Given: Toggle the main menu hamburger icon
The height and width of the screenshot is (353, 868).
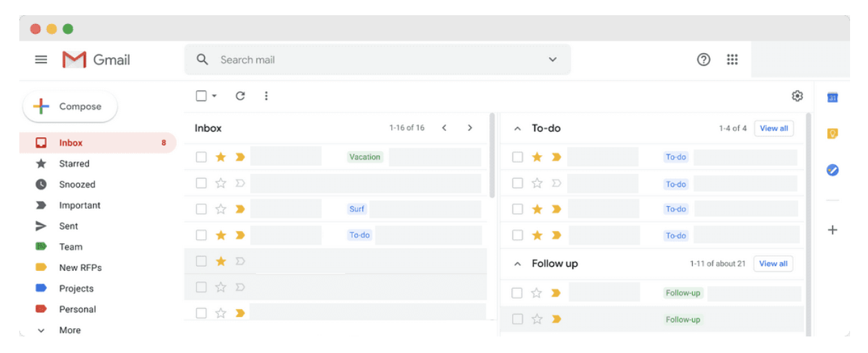Looking at the screenshot, I should click(41, 60).
